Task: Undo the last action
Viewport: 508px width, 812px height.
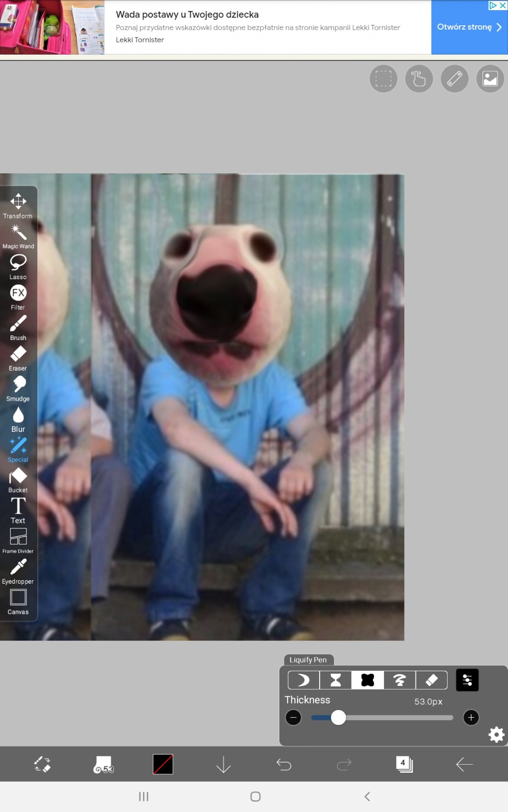Action: point(284,765)
